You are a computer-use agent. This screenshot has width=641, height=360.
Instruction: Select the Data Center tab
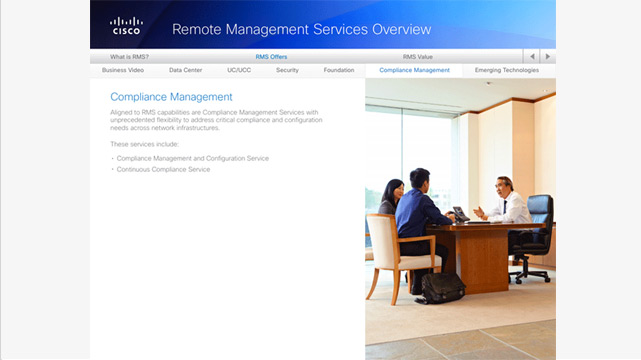click(185, 70)
